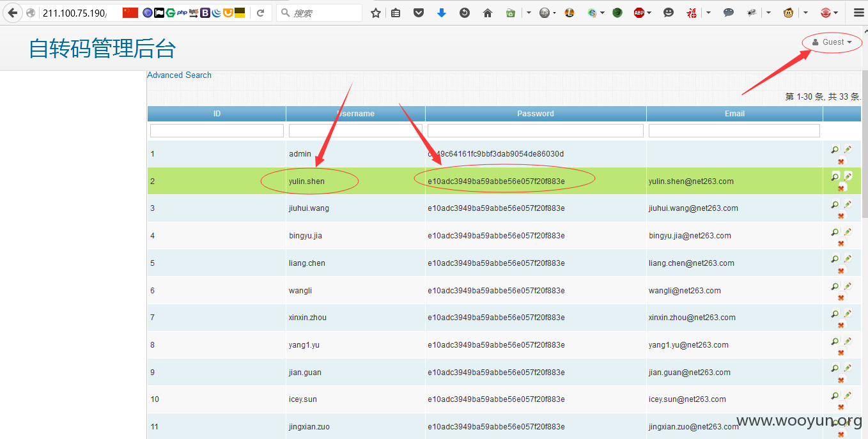Viewport: 868px width, 439px height.
Task: Sort by Email column header
Action: point(734,114)
